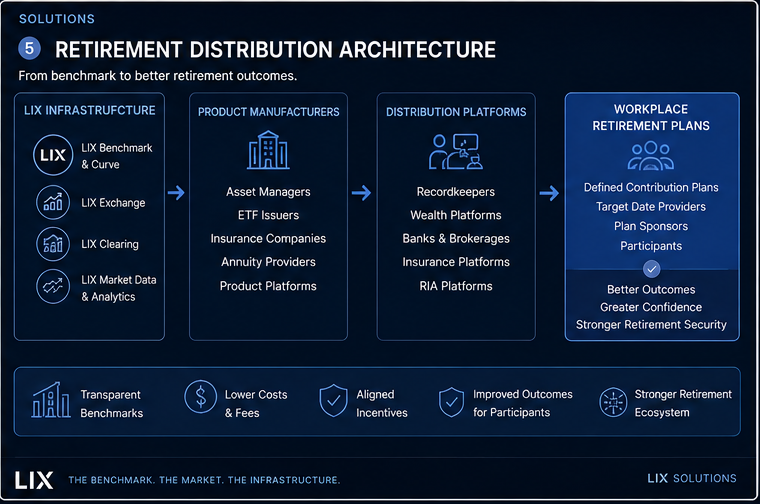Click Annuity Providers
This screenshot has height=504, width=760.
(268, 262)
